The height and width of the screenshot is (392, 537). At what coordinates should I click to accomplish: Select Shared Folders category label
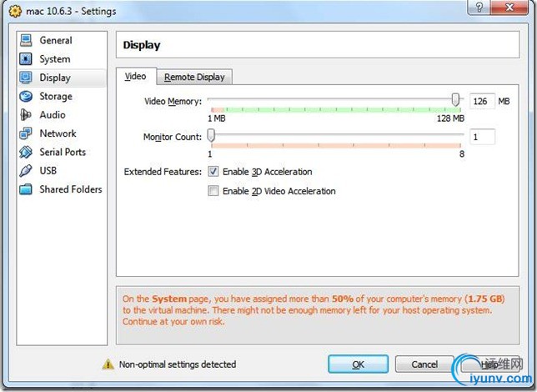point(71,189)
